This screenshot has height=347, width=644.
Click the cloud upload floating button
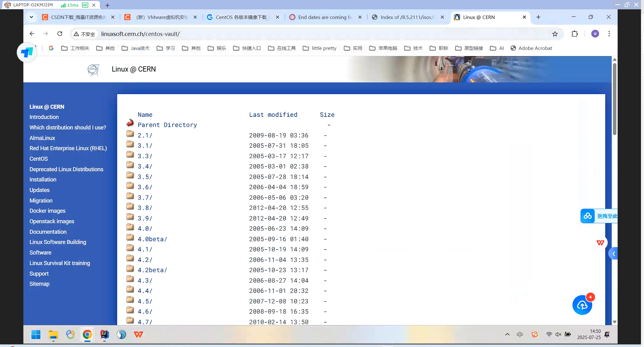pyautogui.click(x=582, y=305)
